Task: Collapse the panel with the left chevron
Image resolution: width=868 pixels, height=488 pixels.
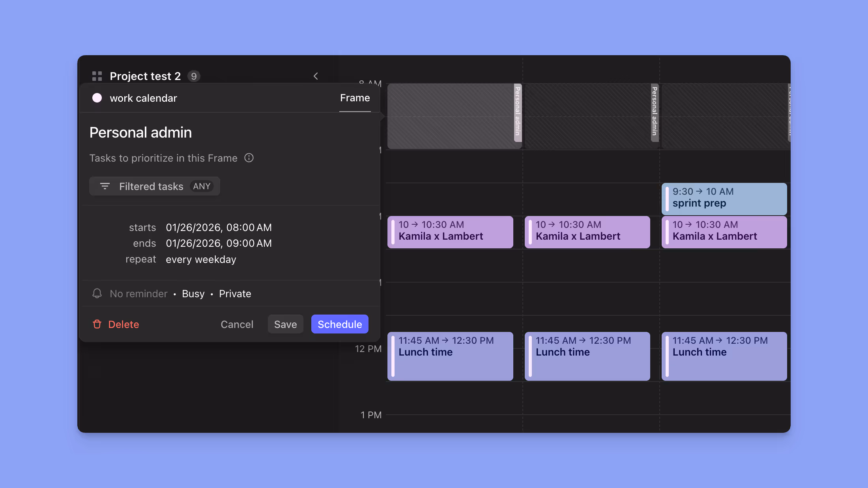Action: [x=315, y=76]
